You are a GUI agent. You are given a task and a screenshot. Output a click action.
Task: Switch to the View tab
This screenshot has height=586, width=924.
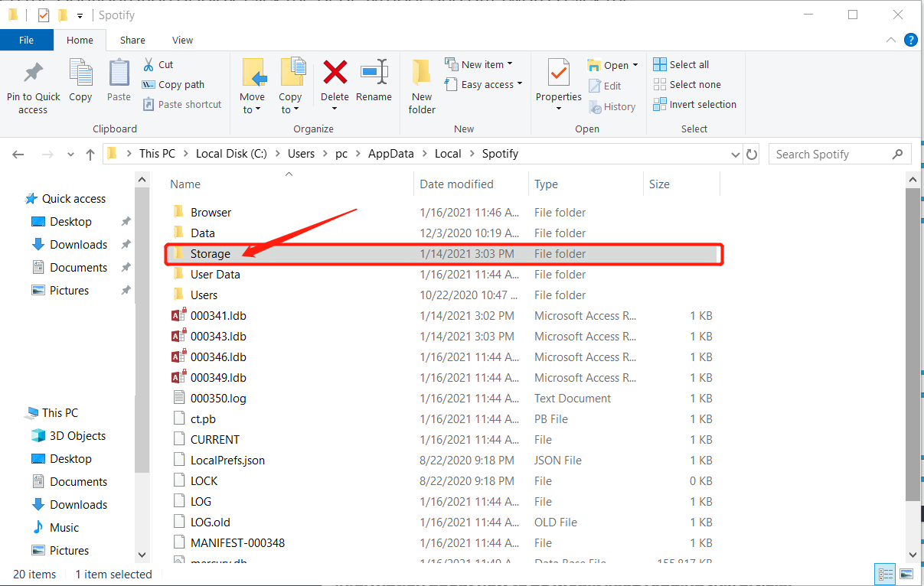(182, 41)
